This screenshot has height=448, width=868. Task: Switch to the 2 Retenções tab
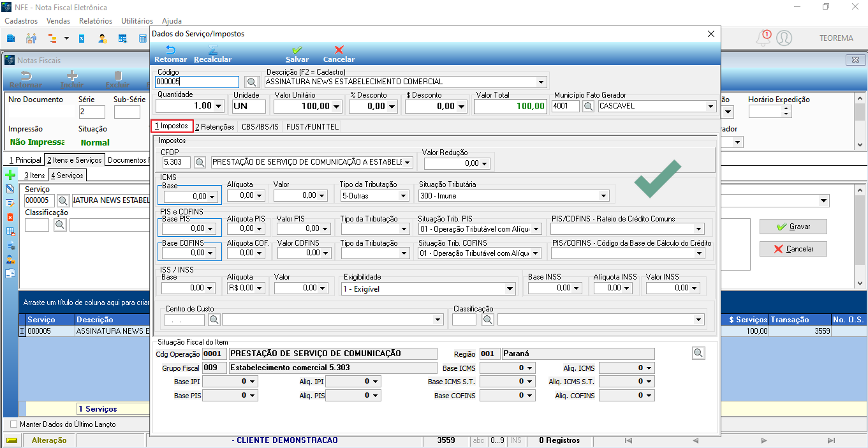coord(215,127)
